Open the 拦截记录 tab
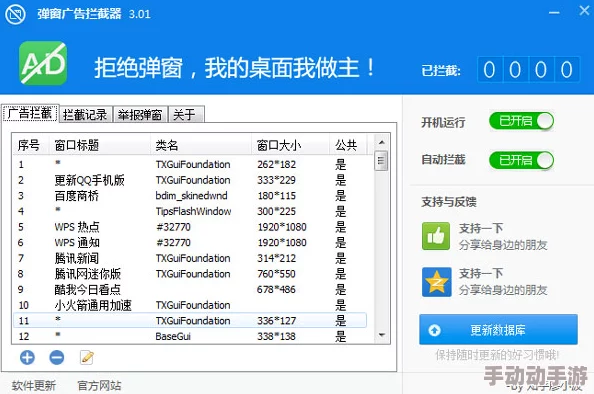The image size is (594, 394). click(x=85, y=114)
